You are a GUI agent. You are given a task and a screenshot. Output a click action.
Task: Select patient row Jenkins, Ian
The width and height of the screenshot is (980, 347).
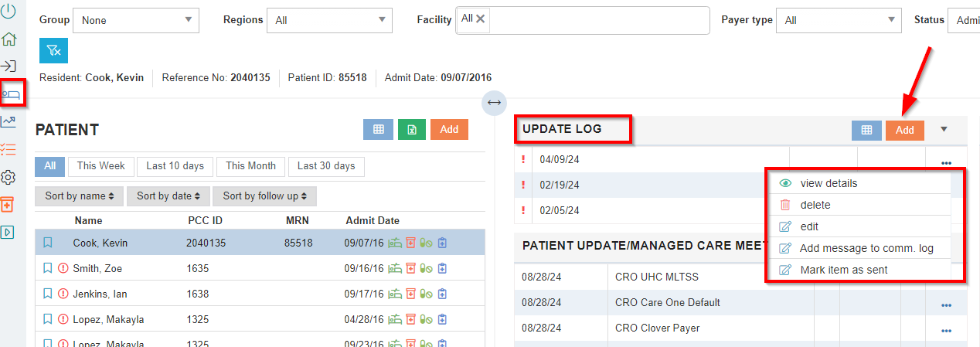[260, 294]
